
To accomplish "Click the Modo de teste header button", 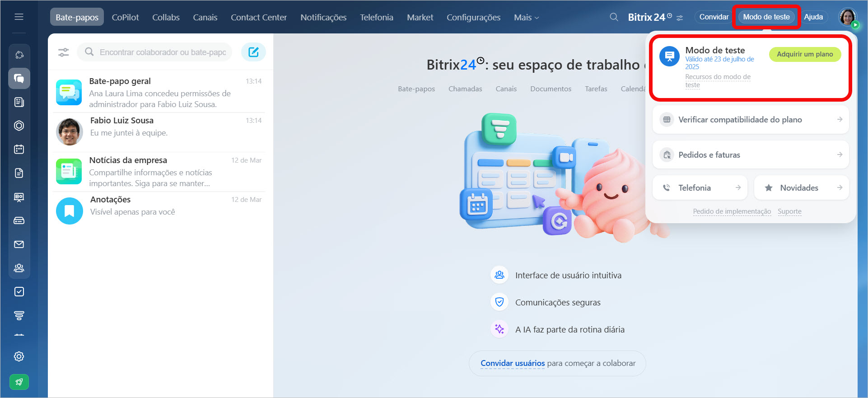I will 766,17.
